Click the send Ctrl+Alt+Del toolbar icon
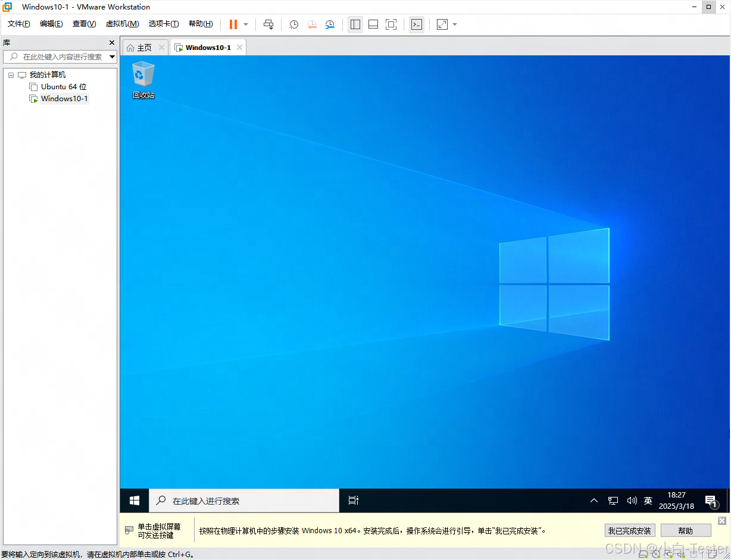 268,24
